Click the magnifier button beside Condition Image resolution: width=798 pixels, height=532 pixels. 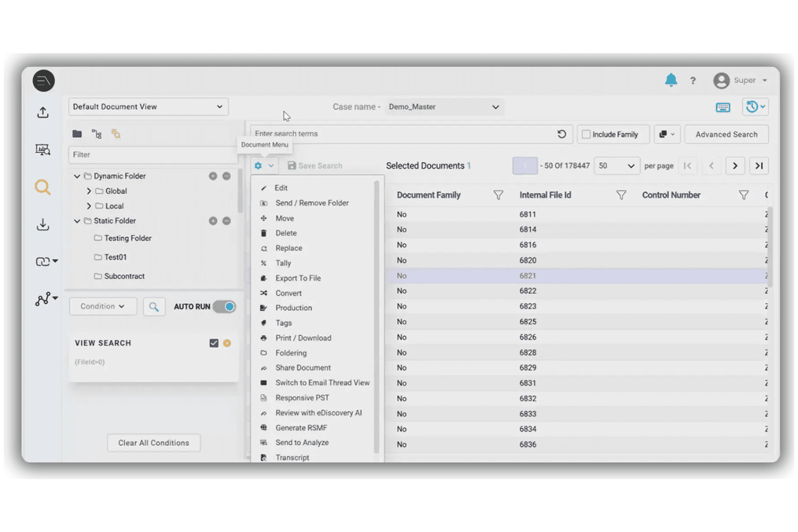click(x=154, y=307)
